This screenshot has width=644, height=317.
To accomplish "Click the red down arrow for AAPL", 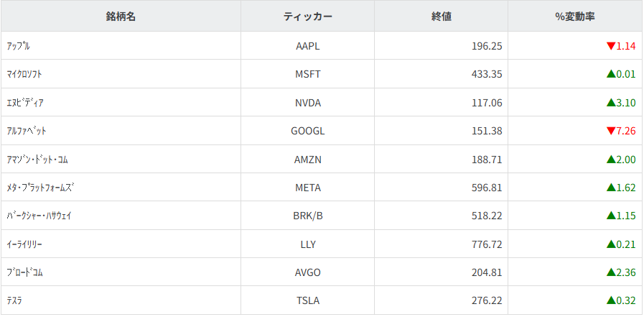I will (611, 46).
